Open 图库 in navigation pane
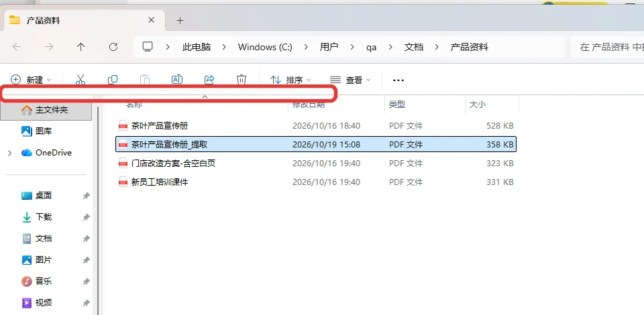644x315 pixels. point(44,131)
